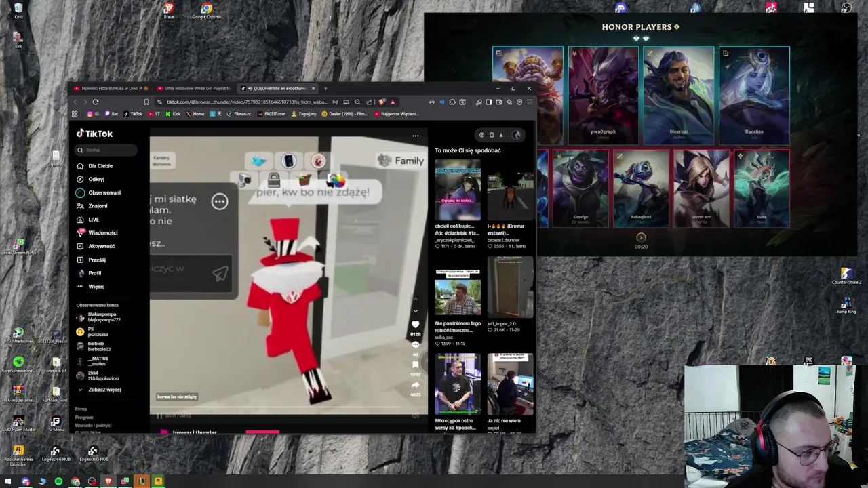Open Brave desktop shortcut
868x488 pixels.
coord(169,10)
